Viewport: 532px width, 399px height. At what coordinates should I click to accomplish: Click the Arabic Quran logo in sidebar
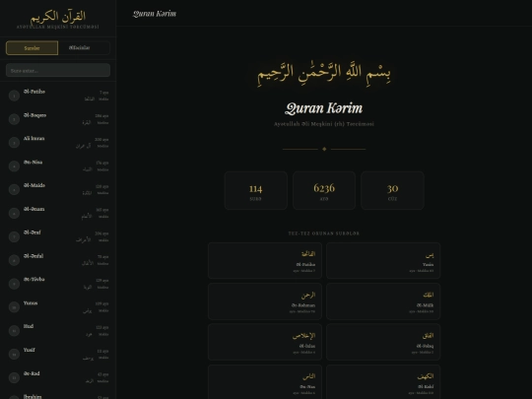tap(58, 17)
